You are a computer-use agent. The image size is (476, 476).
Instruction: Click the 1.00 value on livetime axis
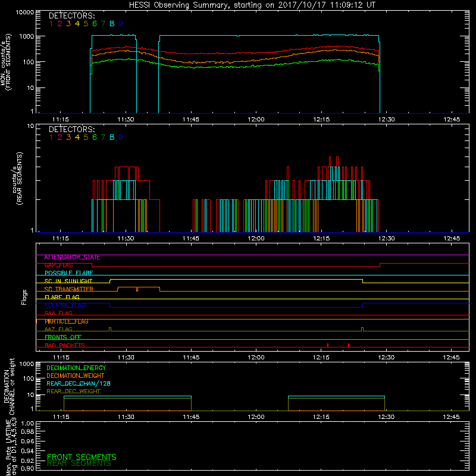(x=27, y=424)
